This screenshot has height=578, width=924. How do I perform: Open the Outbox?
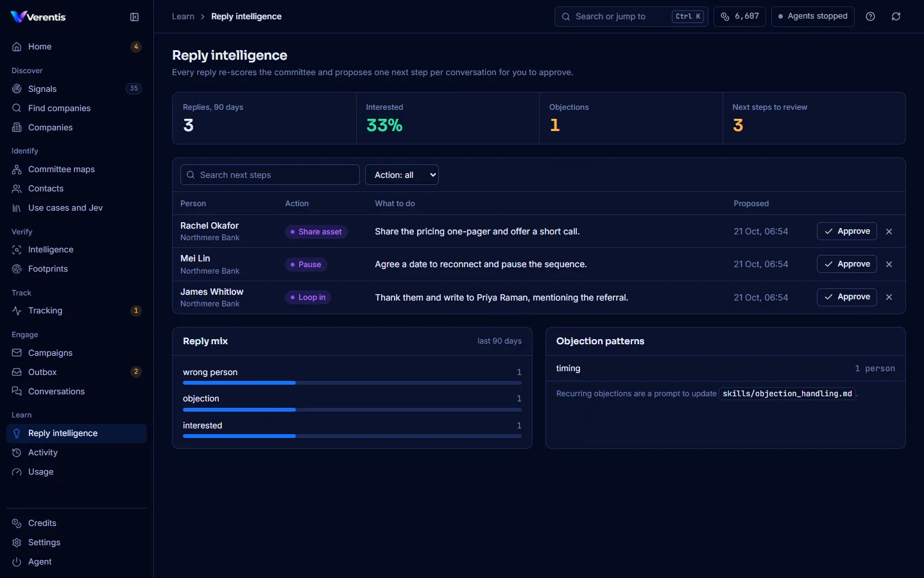click(77, 372)
